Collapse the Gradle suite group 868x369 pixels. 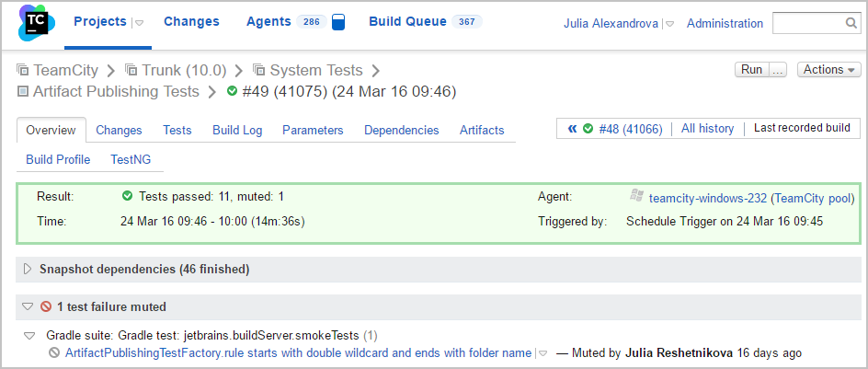(29, 336)
